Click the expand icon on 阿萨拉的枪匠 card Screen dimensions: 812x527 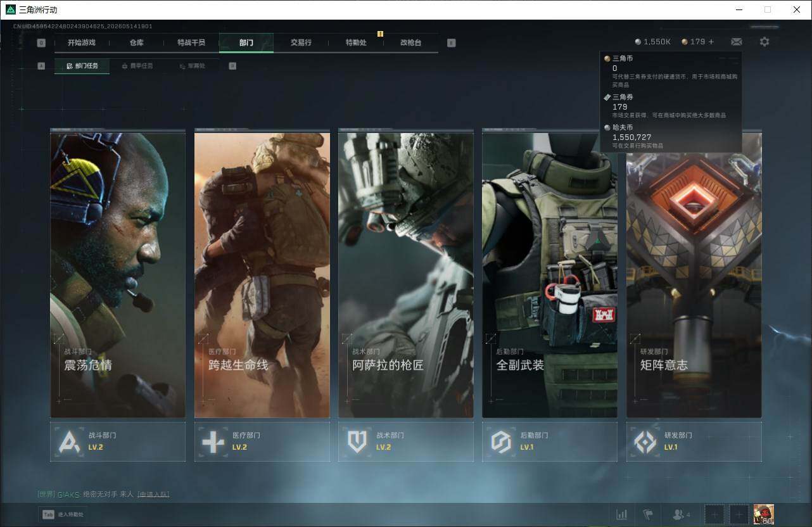[347, 339]
